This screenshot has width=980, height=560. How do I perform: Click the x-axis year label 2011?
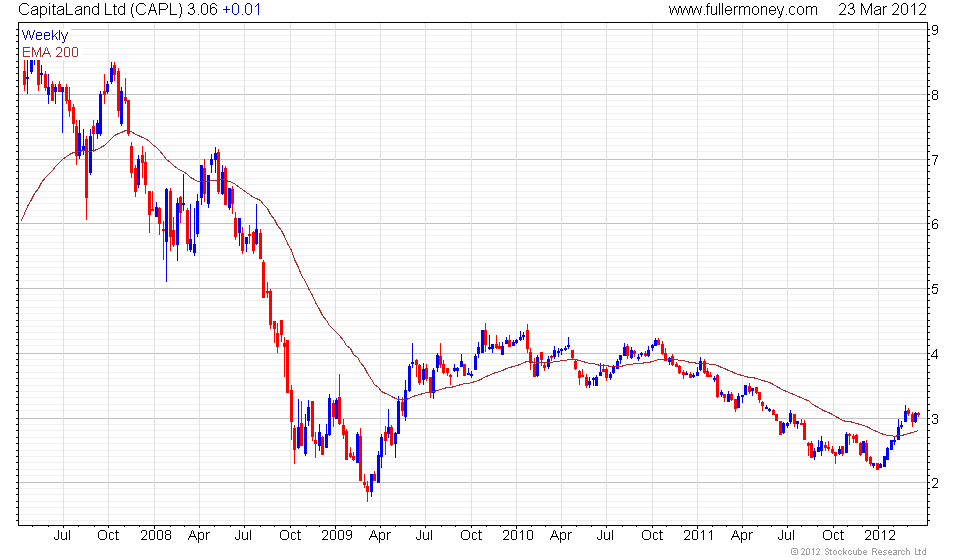(699, 536)
